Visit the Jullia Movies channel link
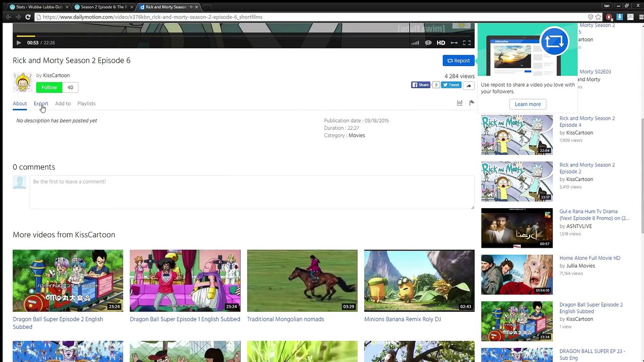This screenshot has height=362, width=644. click(581, 266)
